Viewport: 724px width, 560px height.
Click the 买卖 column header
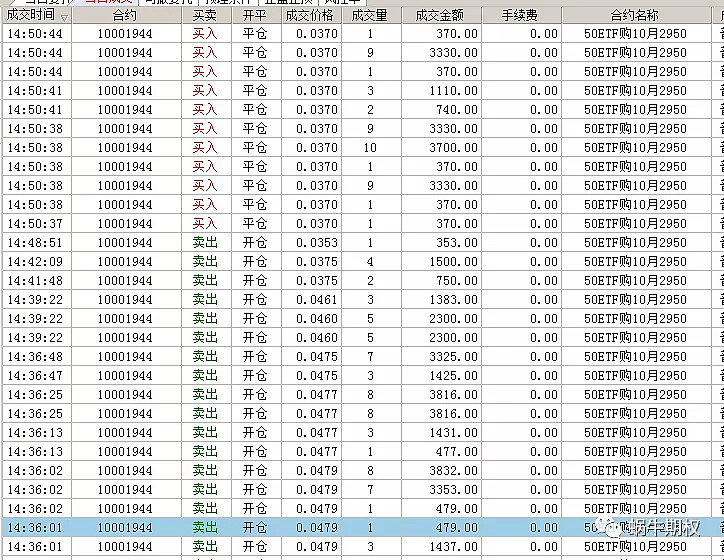click(205, 16)
